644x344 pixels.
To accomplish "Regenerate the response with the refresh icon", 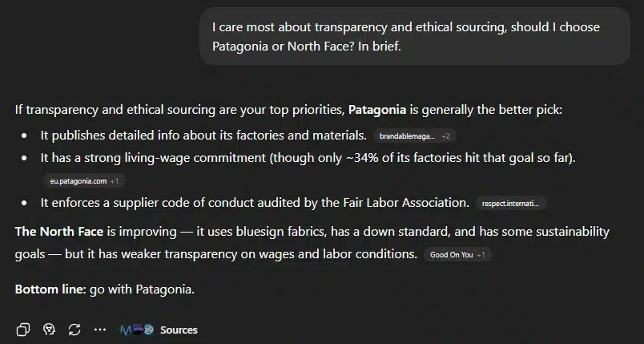I will coord(74,330).
